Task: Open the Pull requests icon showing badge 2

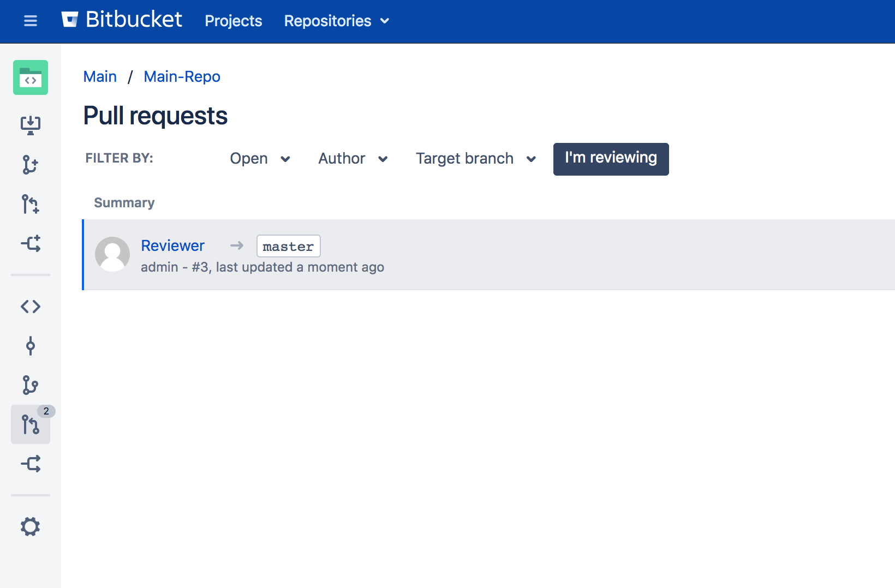Action: coord(31,424)
